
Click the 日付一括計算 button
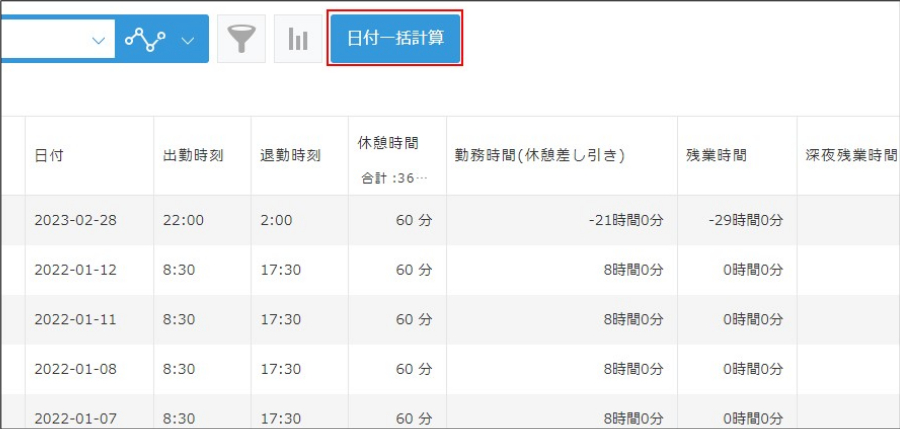pos(395,38)
